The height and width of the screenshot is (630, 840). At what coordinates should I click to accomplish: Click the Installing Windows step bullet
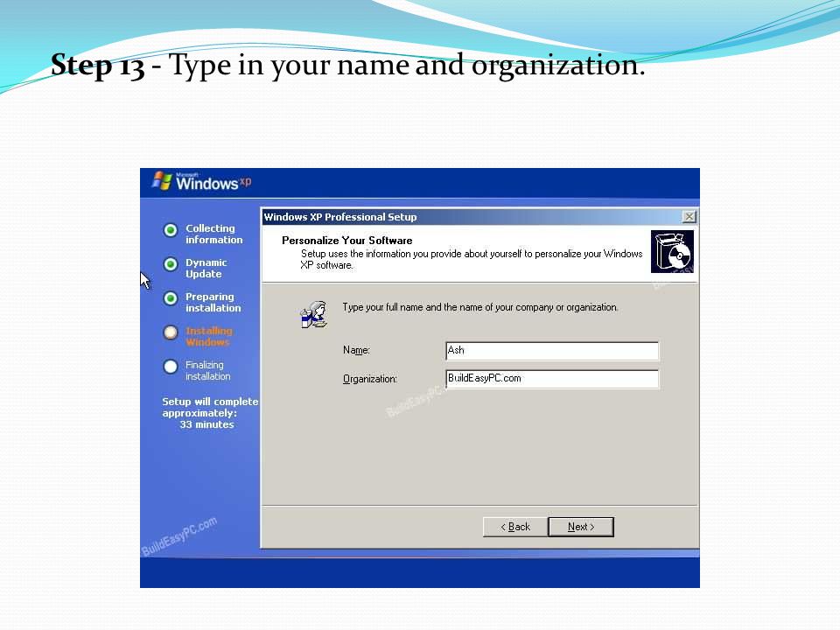point(171,332)
